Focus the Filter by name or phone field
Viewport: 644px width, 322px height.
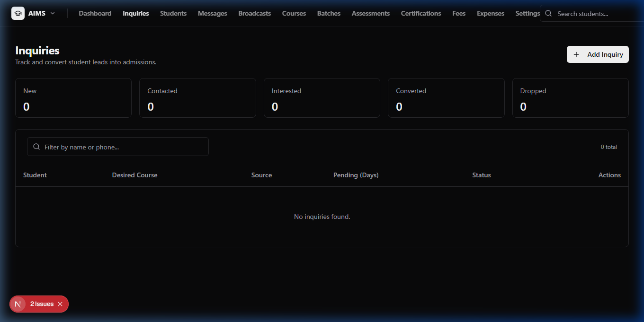(118, 147)
